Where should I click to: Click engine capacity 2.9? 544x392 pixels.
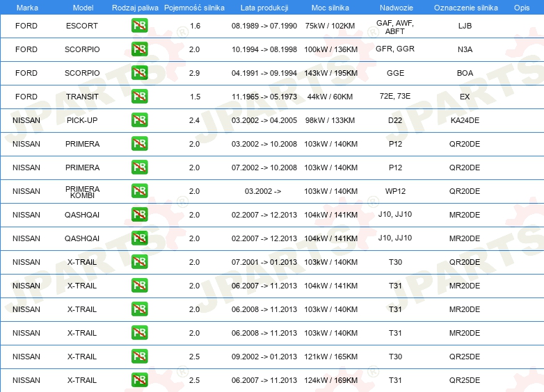coord(194,73)
